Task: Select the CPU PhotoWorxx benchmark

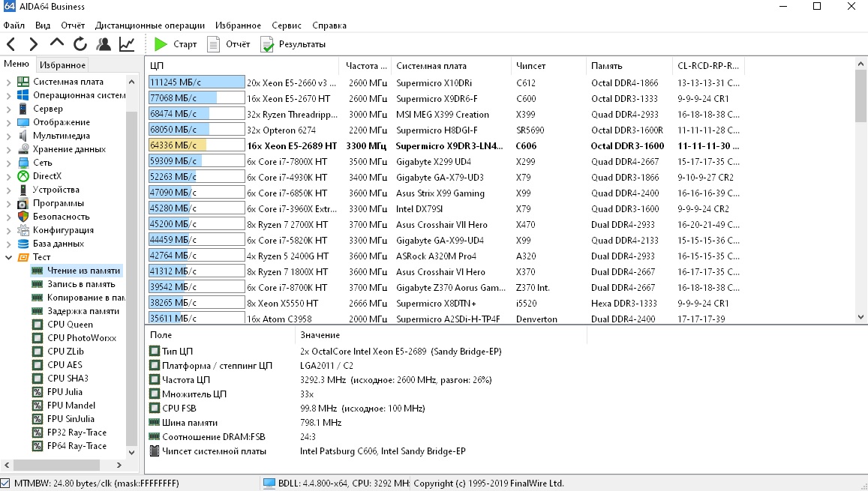Action: click(x=81, y=338)
